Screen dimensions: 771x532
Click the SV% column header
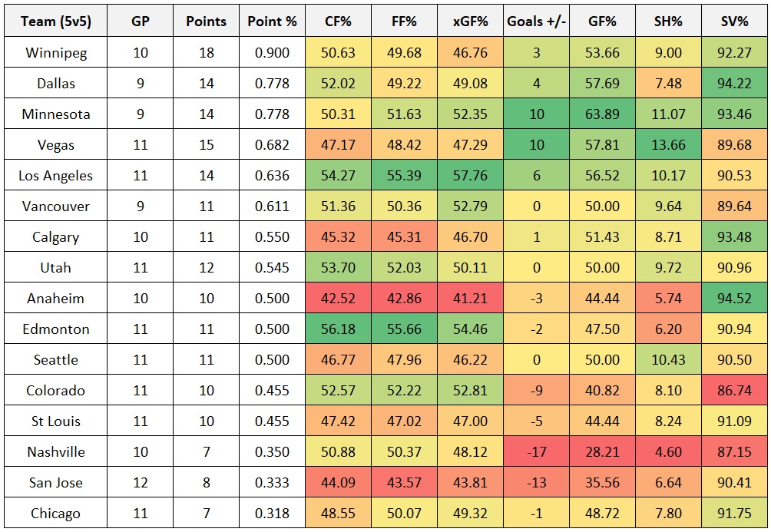pos(733,21)
